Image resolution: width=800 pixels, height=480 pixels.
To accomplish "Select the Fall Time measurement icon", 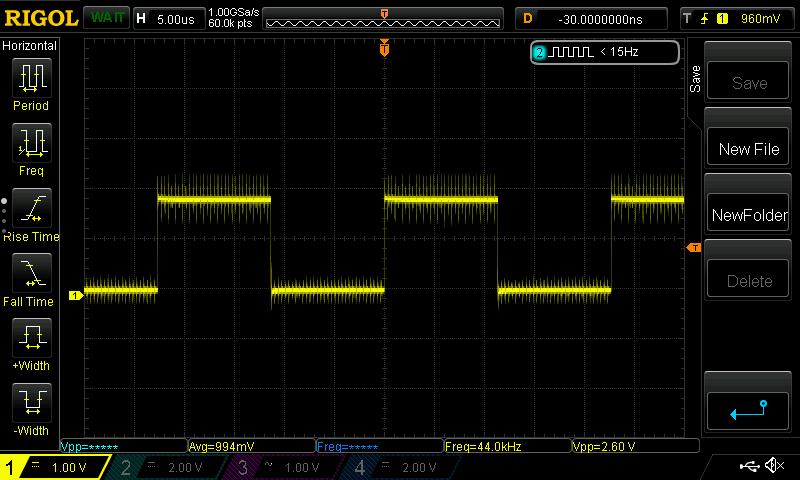I will tap(32, 273).
